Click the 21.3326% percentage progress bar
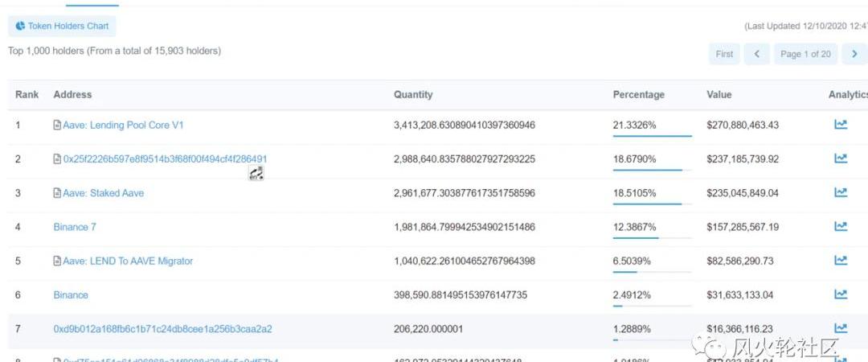This screenshot has height=362, width=868. click(x=652, y=137)
